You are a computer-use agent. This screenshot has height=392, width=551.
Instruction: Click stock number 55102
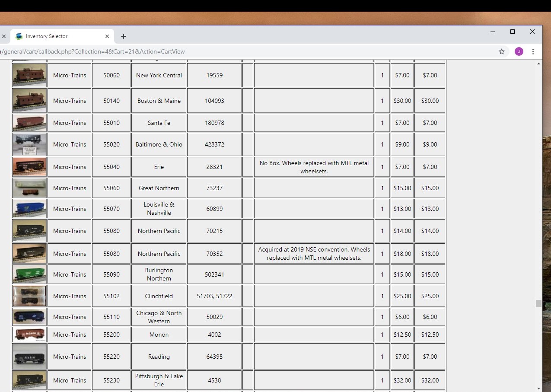pos(111,296)
